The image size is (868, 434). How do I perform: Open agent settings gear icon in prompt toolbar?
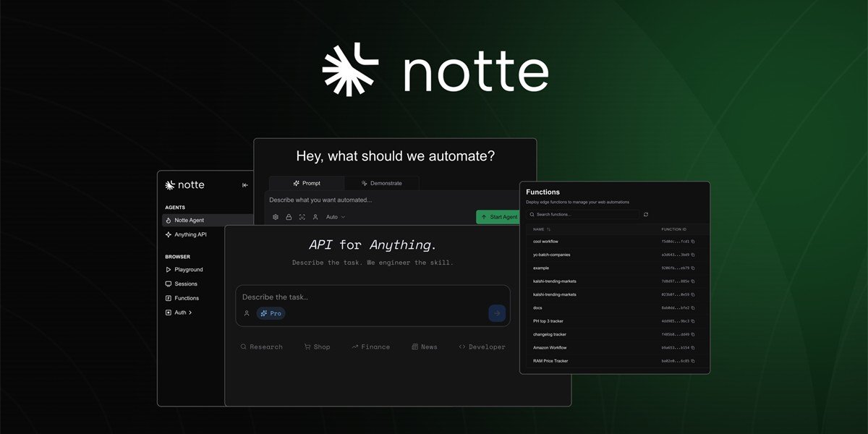tap(276, 217)
